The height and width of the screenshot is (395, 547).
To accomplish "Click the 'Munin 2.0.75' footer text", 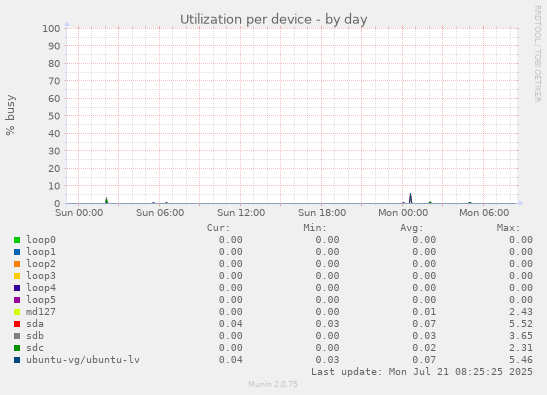I will pos(273,384).
